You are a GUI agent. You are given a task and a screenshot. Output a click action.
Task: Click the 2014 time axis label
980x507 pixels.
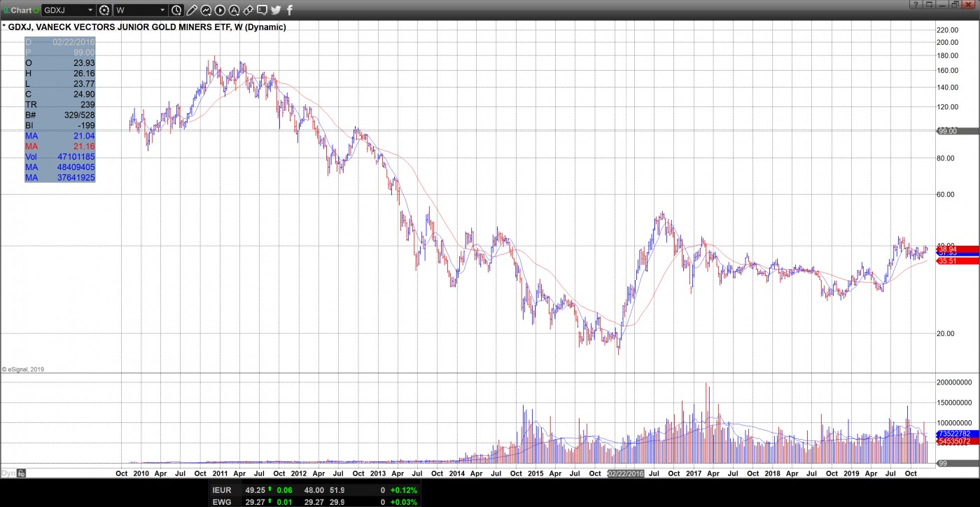(x=457, y=474)
